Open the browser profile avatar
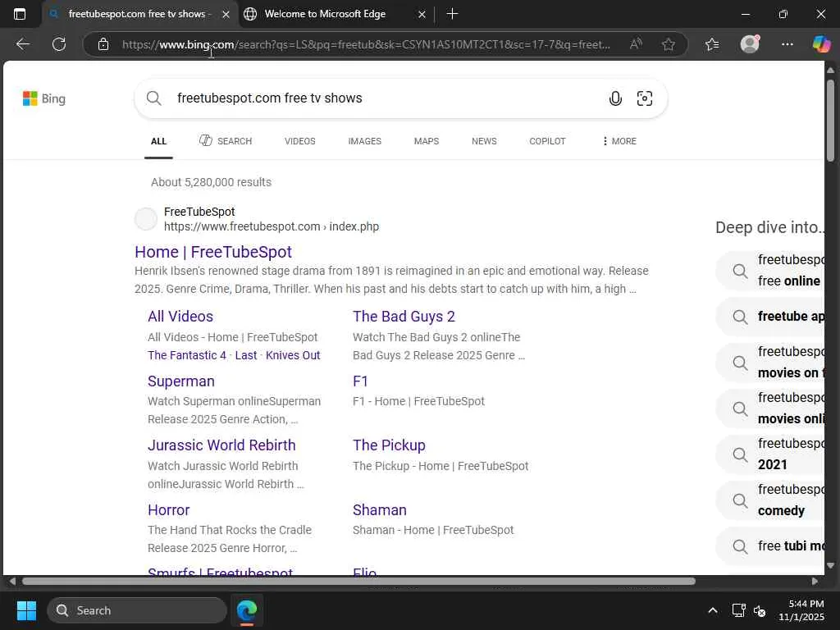This screenshot has width=840, height=630. [750, 44]
